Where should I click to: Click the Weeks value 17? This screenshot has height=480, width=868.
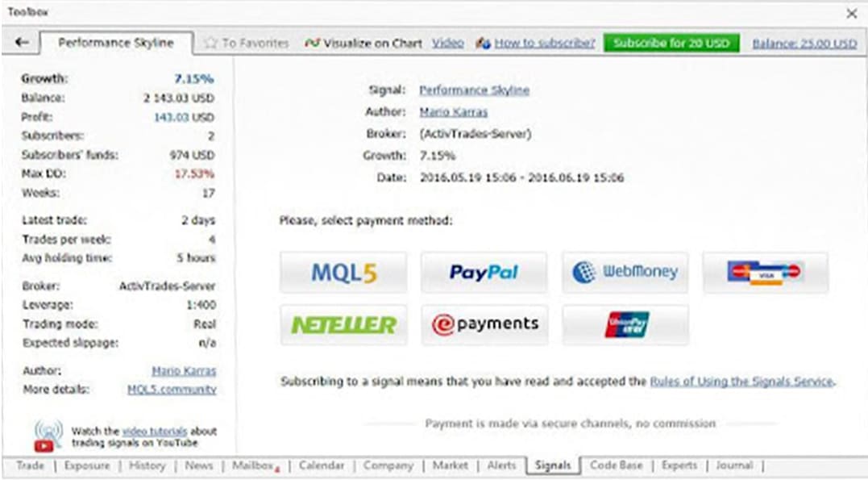(x=208, y=193)
